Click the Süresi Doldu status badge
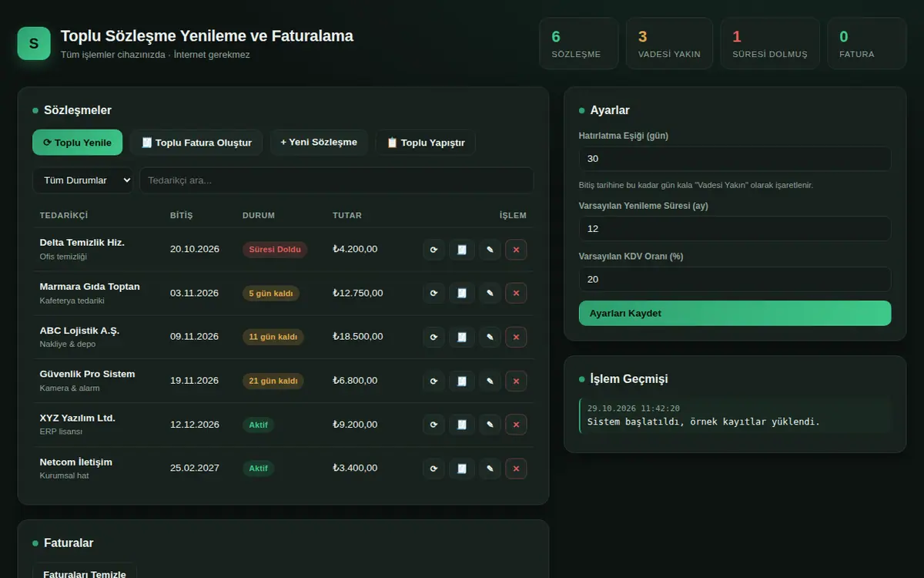The width and height of the screenshot is (924, 578). pyautogui.click(x=275, y=250)
